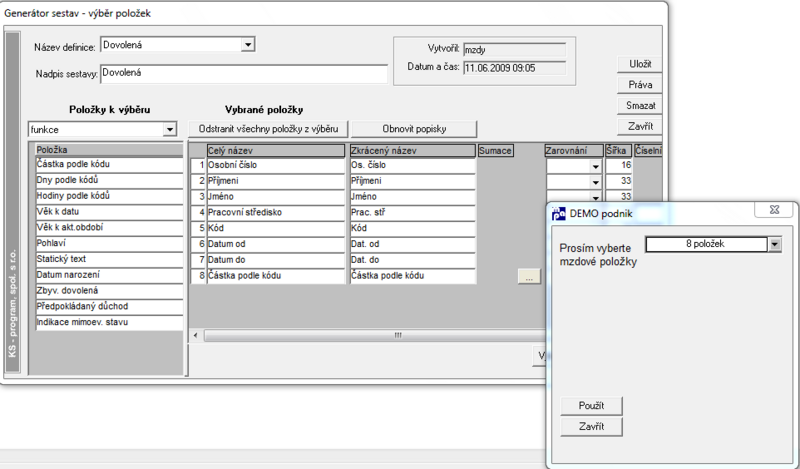Viewport: 800px width, 469px height.
Task: Select Pohlaví item
Action: [109, 243]
